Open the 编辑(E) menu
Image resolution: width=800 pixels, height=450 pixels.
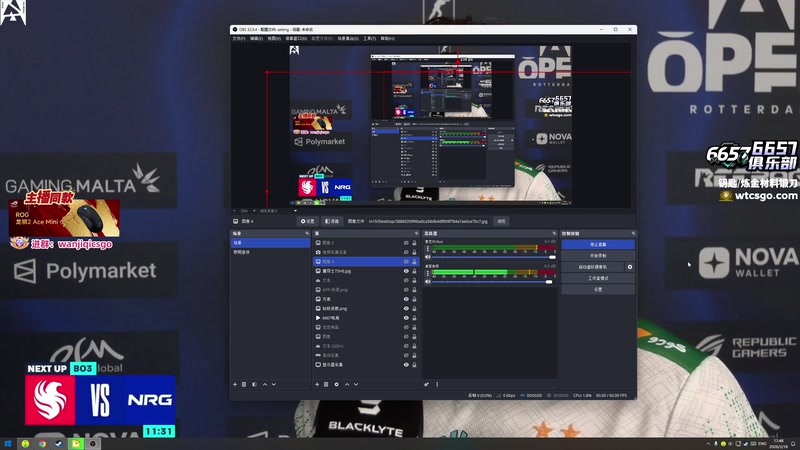tap(256, 39)
